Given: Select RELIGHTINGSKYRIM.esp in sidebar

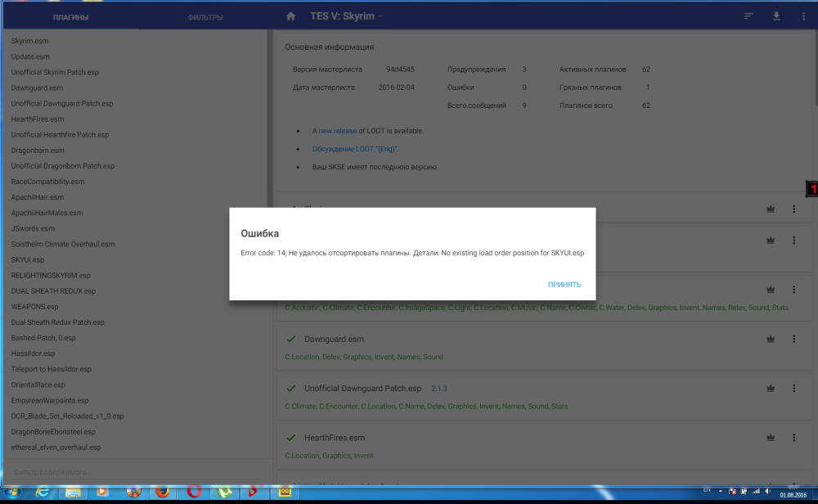Looking at the screenshot, I should pos(51,276).
